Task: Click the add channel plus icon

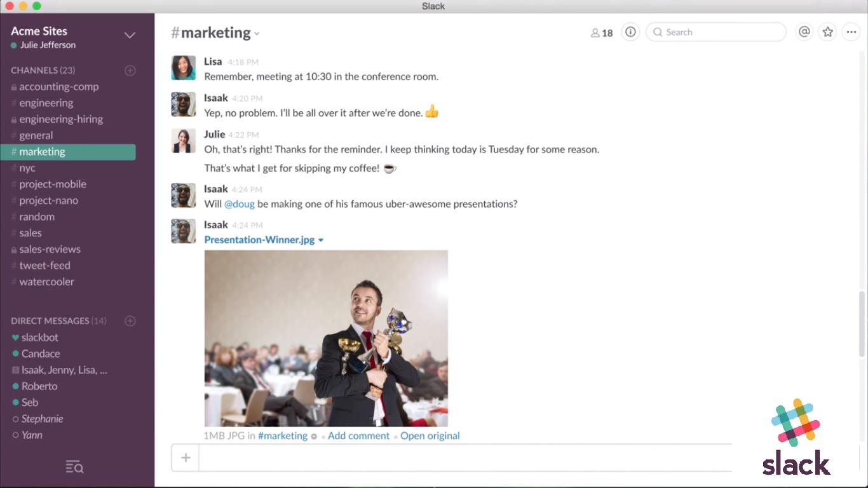Action: coord(130,71)
